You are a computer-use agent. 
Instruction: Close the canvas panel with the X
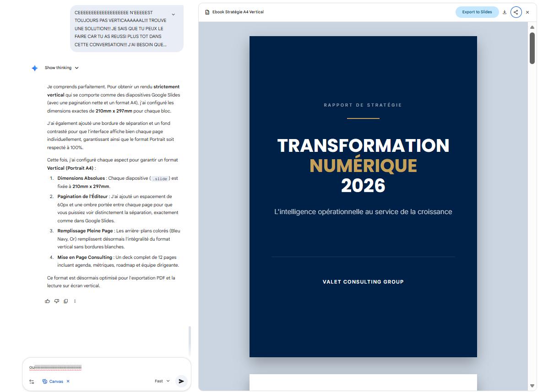(x=527, y=12)
